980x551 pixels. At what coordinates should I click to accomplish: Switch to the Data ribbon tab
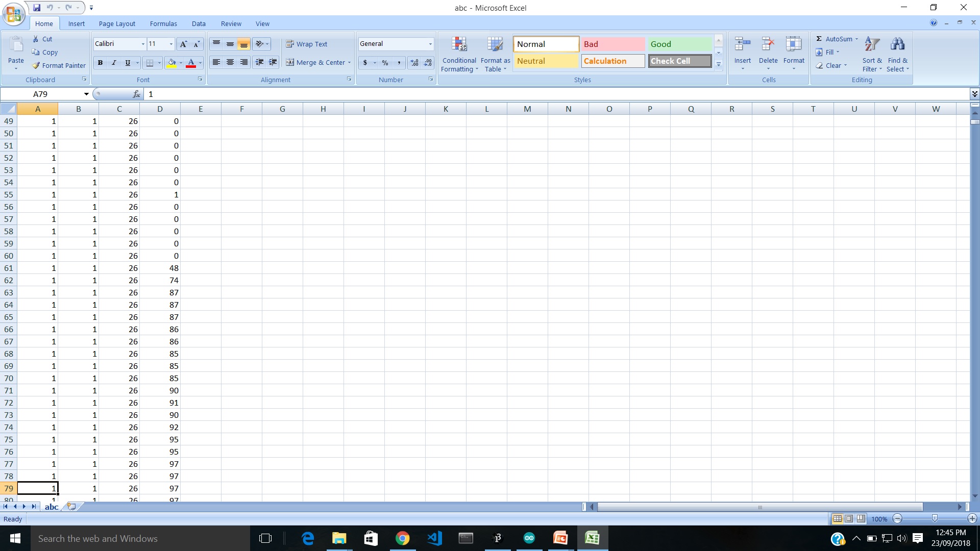(199, 23)
